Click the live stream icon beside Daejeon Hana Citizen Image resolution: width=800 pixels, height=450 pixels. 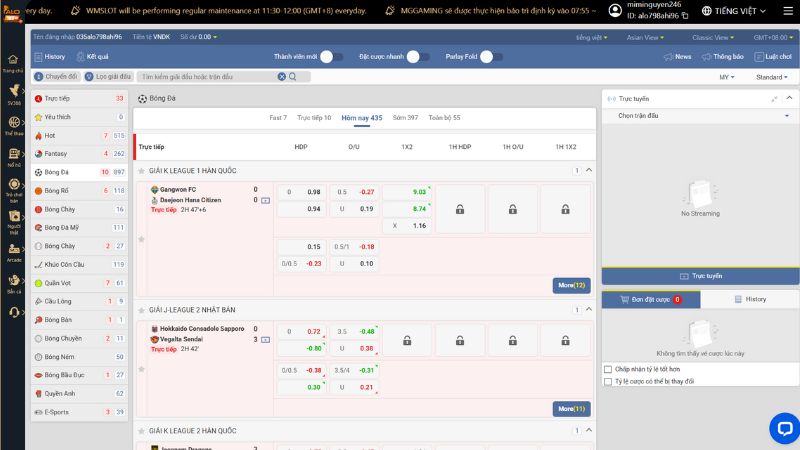point(265,200)
